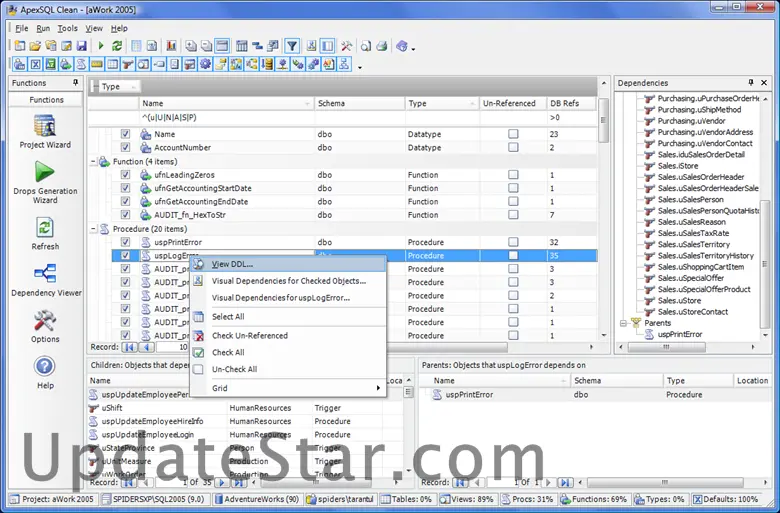Collapse the Procedure (20 items) group
780x513 pixels.
tap(93, 229)
